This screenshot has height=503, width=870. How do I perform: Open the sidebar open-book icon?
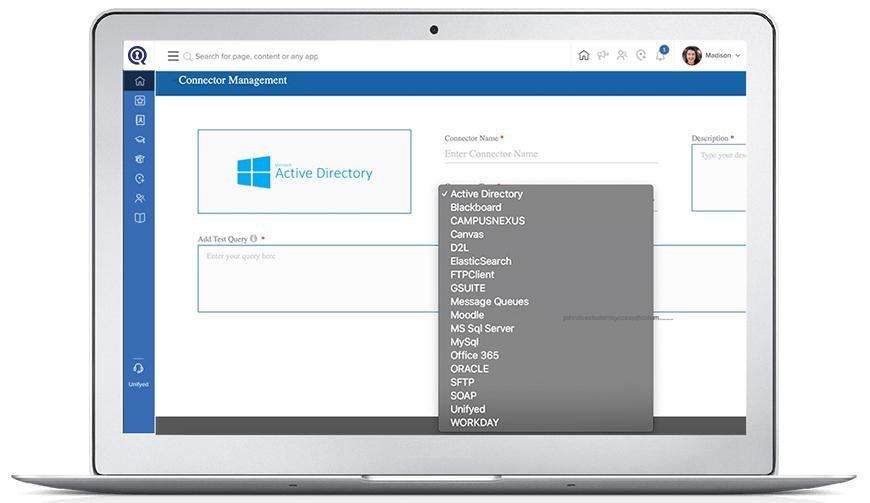(x=140, y=218)
